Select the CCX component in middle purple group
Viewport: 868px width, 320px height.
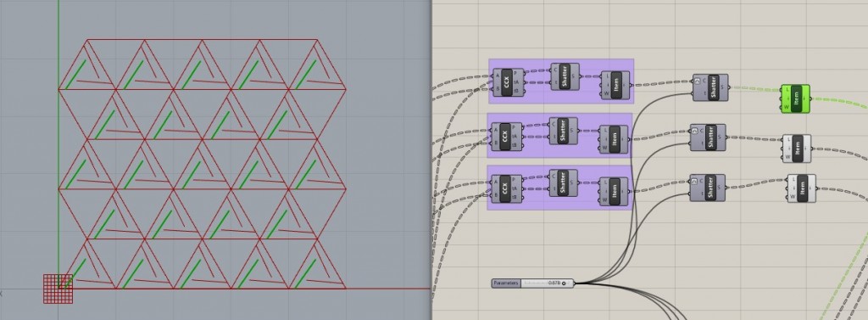click(506, 137)
